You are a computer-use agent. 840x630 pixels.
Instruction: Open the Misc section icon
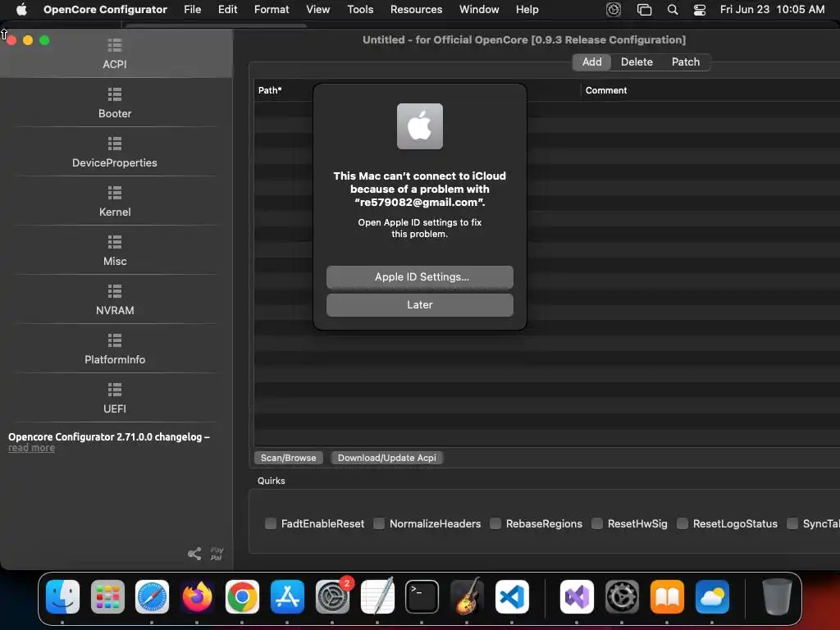pos(115,242)
